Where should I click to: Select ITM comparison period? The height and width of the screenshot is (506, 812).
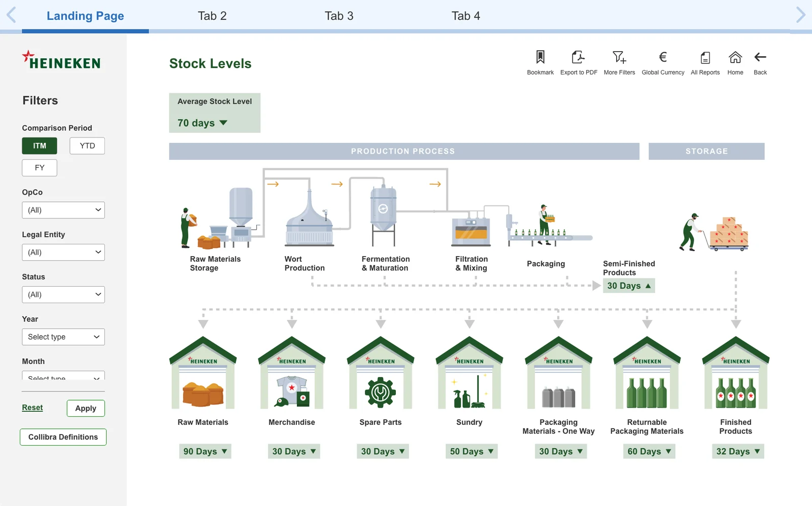pyautogui.click(x=40, y=146)
